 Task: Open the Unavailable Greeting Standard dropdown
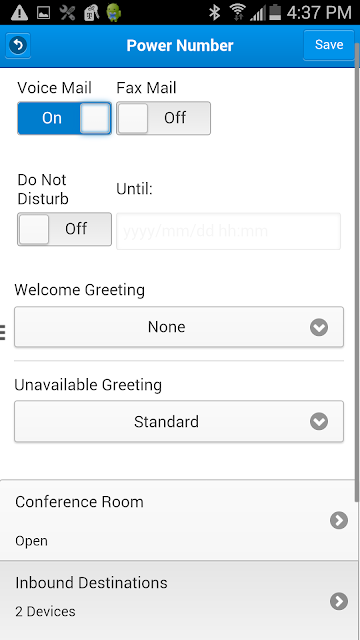pyautogui.click(x=179, y=421)
